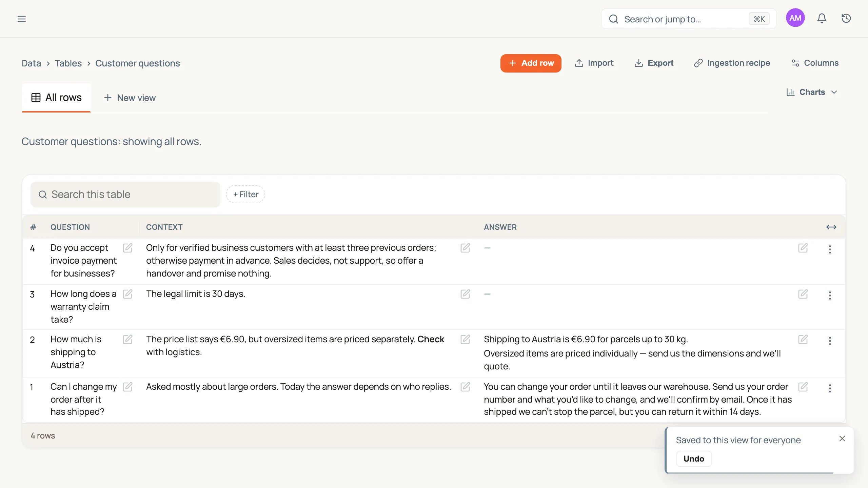Open the Columns settings
This screenshot has height=488, width=868.
[814, 63]
